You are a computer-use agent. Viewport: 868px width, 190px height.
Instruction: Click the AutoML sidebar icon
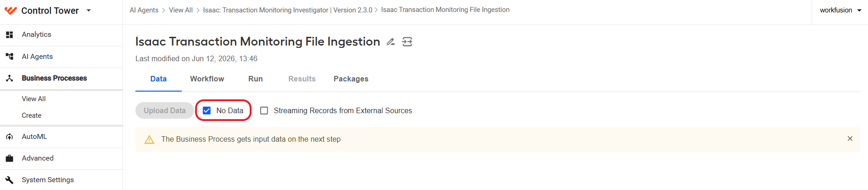[x=10, y=137]
